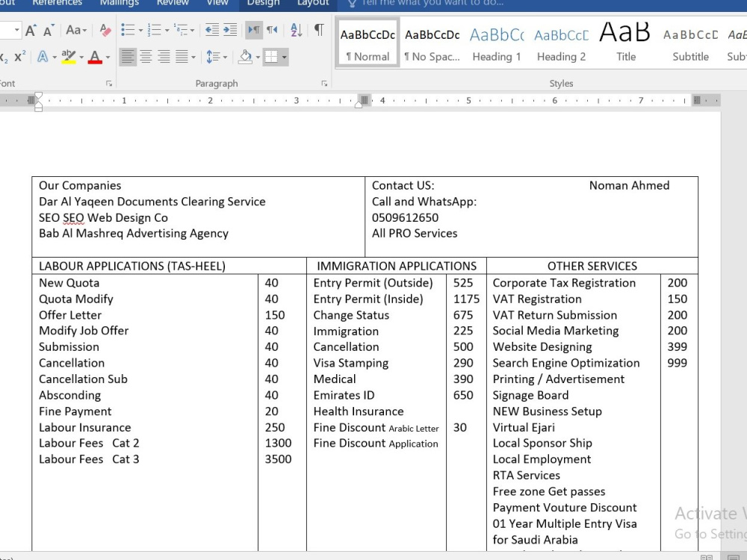
Task: Open bullet library dropdown arrow
Action: [140, 31]
